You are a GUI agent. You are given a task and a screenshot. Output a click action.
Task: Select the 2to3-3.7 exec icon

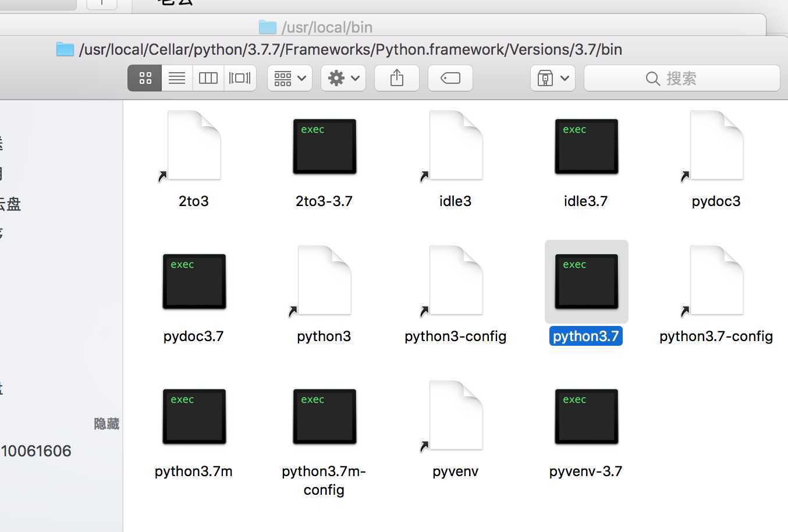[324, 146]
